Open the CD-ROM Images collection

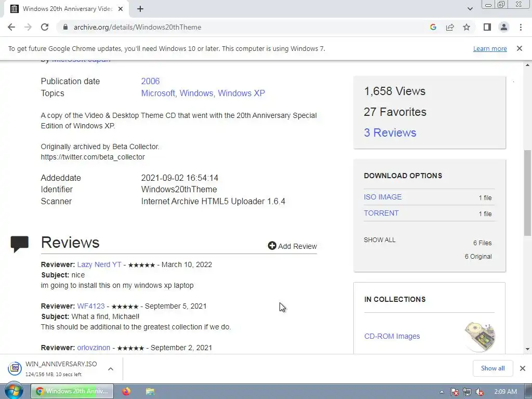click(392, 336)
